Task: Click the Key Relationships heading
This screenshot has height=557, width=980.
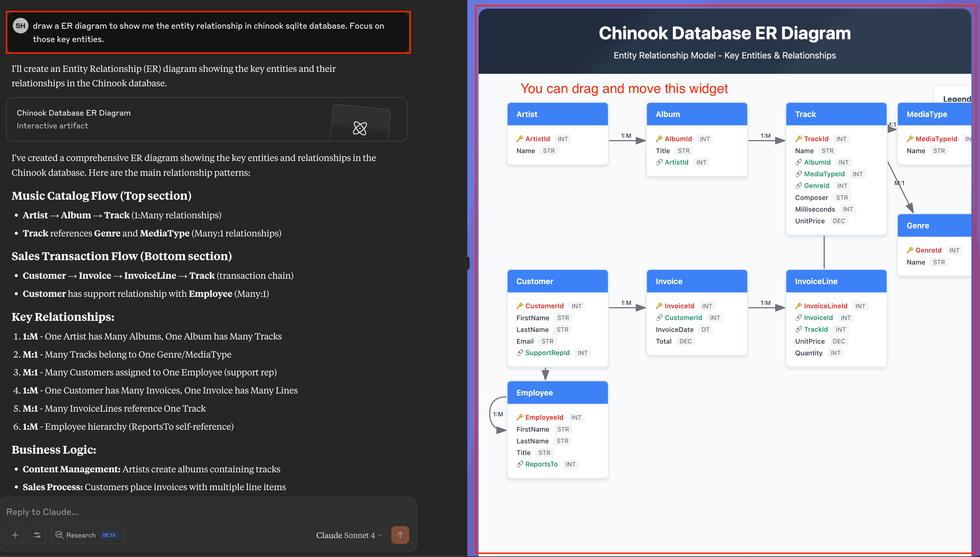Action: tap(63, 317)
